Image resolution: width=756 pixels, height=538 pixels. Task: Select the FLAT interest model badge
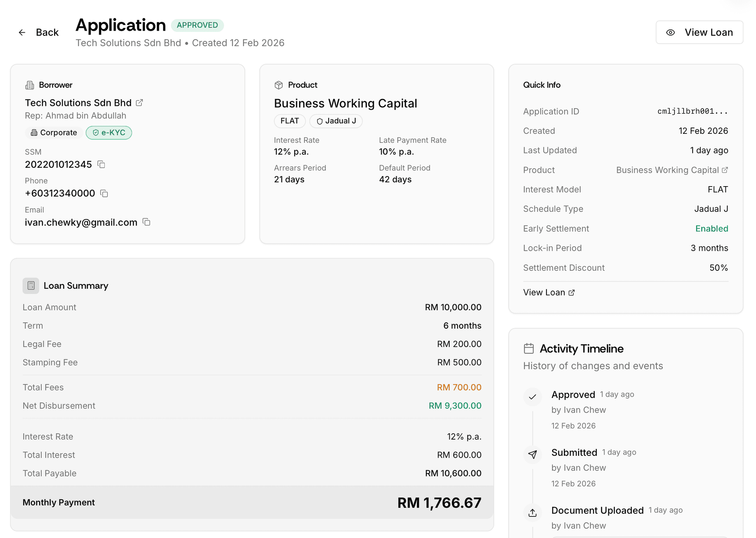click(x=289, y=121)
